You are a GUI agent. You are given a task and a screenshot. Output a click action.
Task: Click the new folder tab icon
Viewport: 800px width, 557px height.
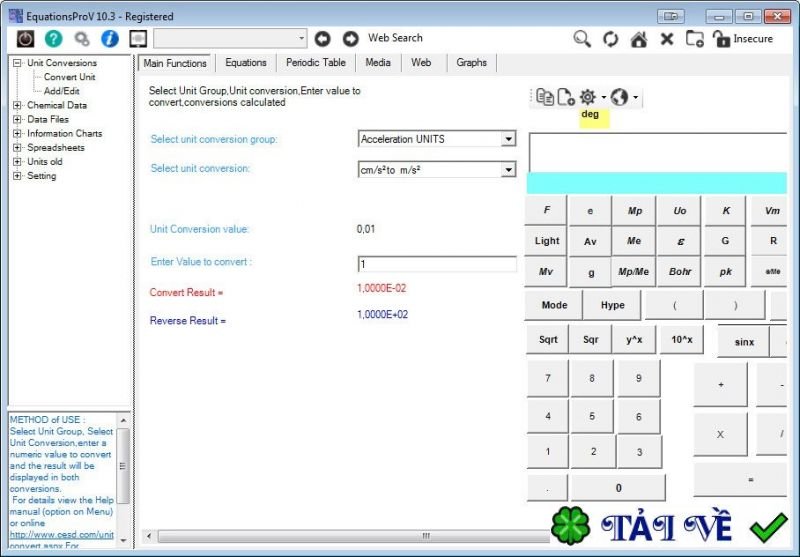pyautogui.click(x=695, y=39)
